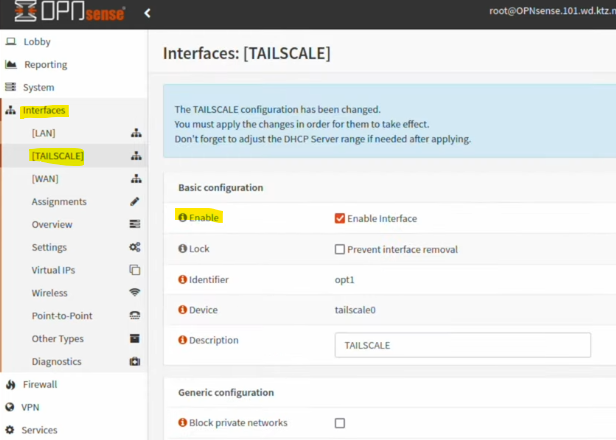Viewport: 616px width, 440px height.
Task: Click the archive icon beside Other Types
Action: pos(135,338)
